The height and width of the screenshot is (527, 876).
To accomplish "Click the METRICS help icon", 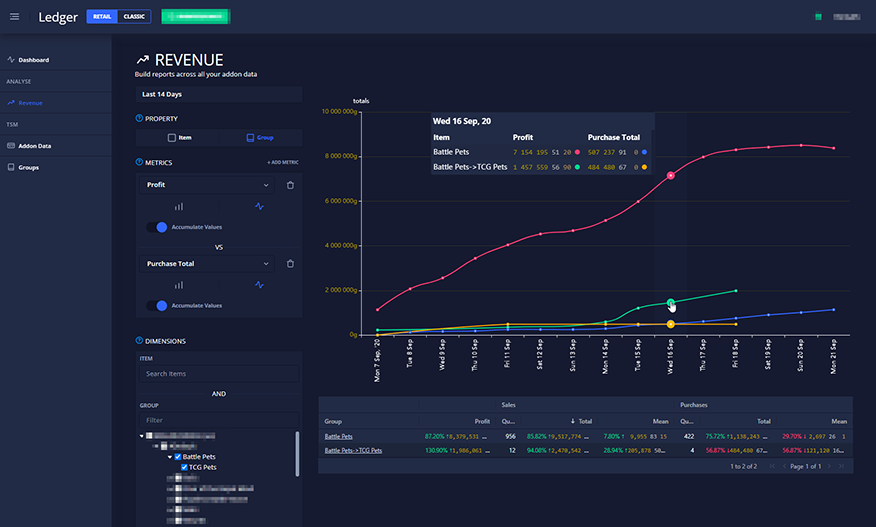I will click(139, 162).
